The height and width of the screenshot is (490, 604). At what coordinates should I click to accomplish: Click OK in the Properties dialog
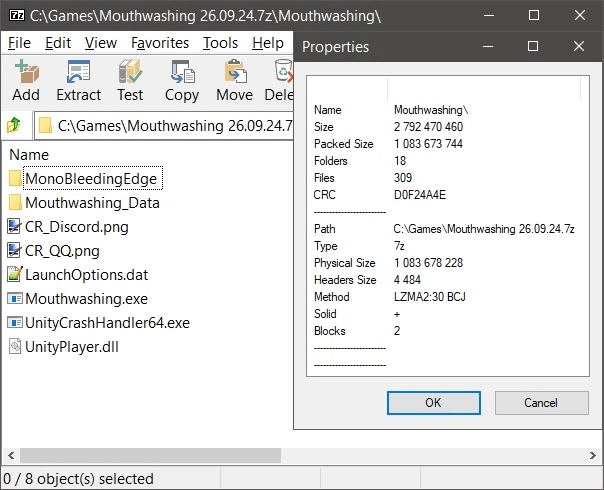coord(432,403)
